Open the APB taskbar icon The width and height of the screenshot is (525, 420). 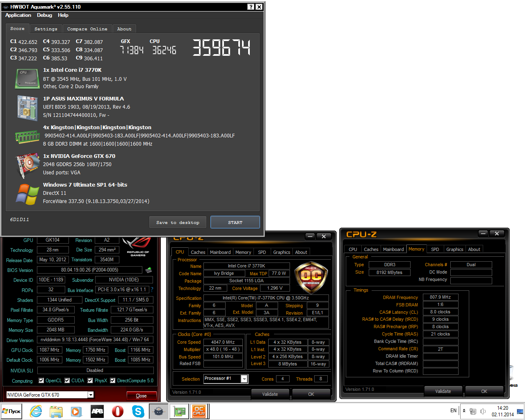click(97, 411)
